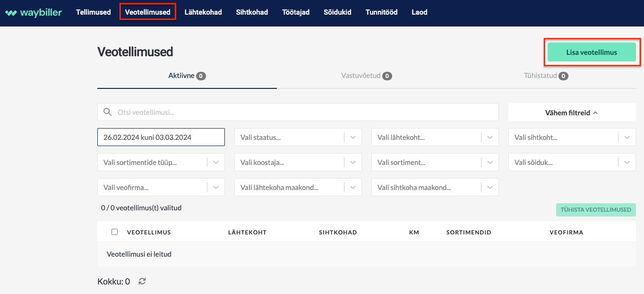Toggle the select-all checkbox in table header
The height and width of the screenshot is (294, 644).
(x=114, y=232)
